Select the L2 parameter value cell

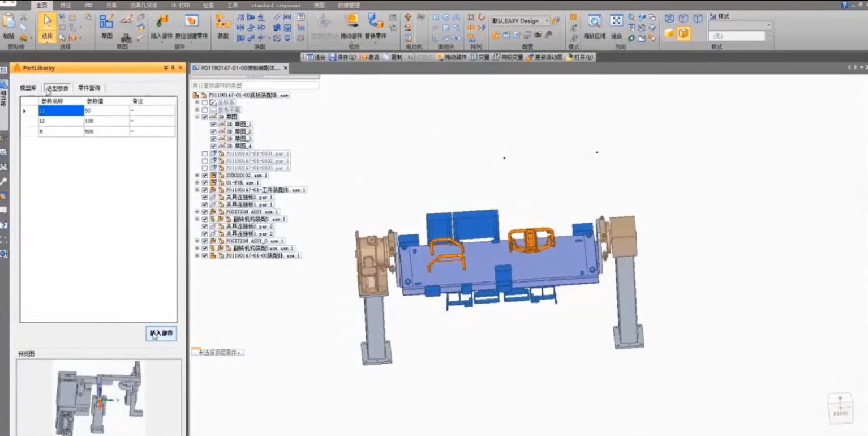click(106, 121)
